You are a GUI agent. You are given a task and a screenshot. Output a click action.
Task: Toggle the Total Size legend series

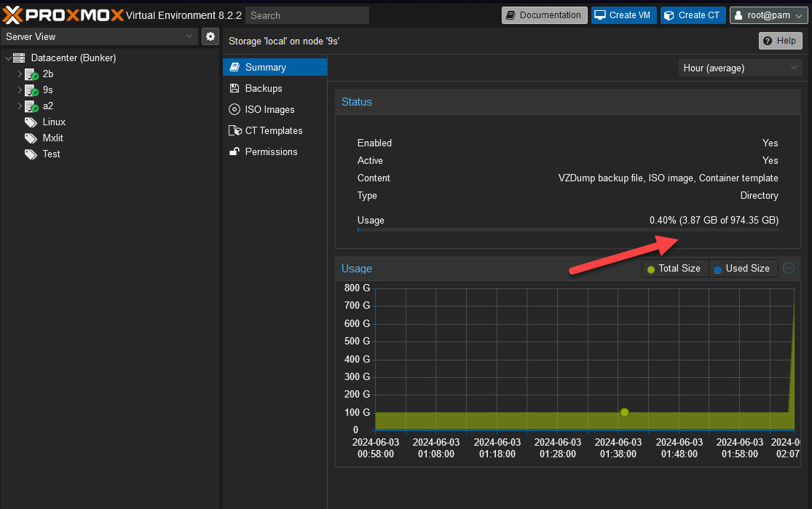(x=674, y=269)
